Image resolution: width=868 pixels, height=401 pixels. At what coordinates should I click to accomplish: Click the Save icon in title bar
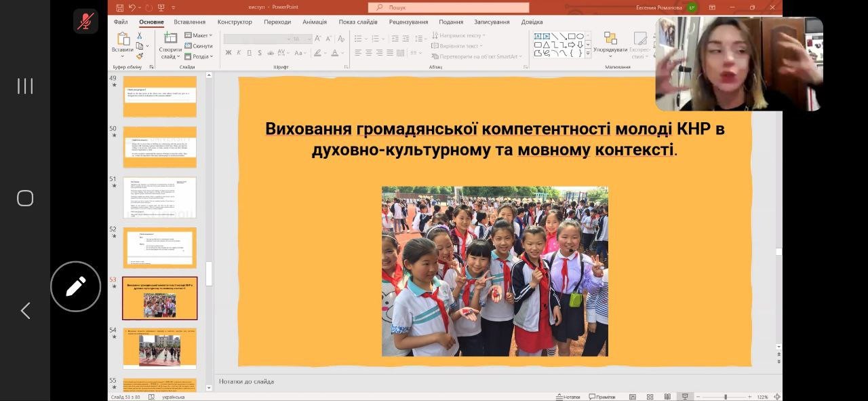pyautogui.click(x=120, y=7)
